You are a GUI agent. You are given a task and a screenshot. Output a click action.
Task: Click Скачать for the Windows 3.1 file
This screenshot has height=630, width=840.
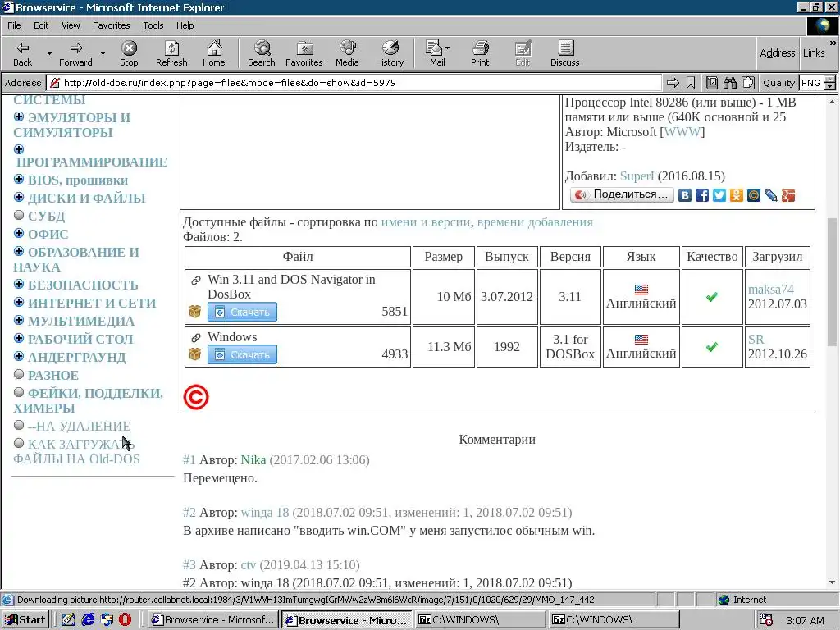(242, 354)
